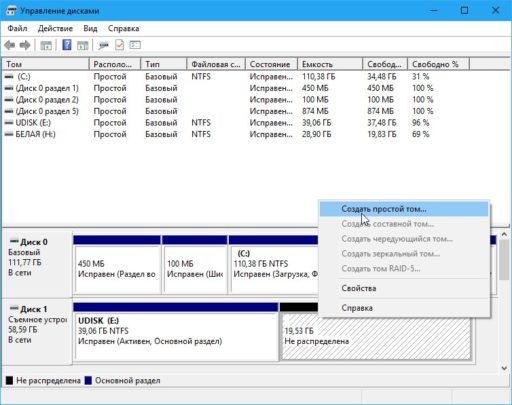512x405 pixels.
Task: Click the drive icon of the UDISK (E:) row
Action: 9,123
